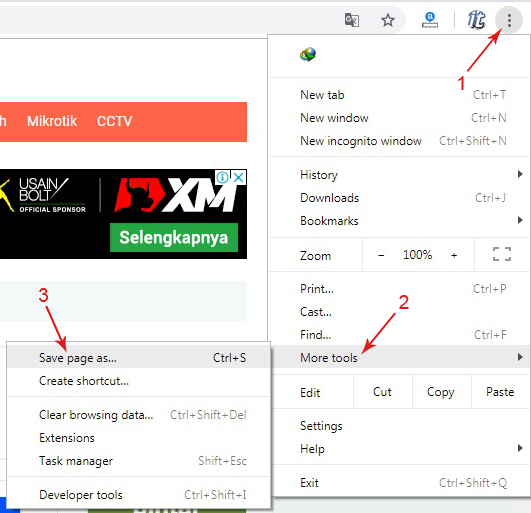Click the Cut button in Edit row
Image resolution: width=531 pixels, height=513 pixels.
point(382,392)
